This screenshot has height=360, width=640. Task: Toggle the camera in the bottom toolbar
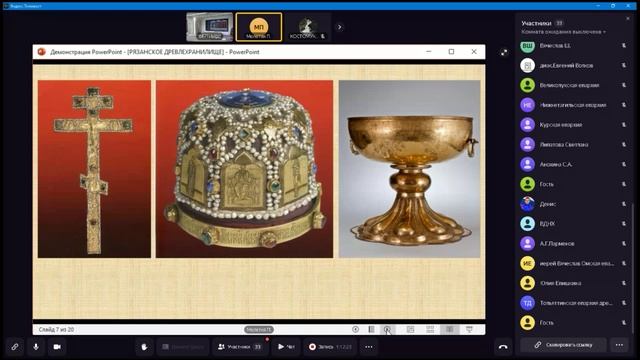coord(57,347)
